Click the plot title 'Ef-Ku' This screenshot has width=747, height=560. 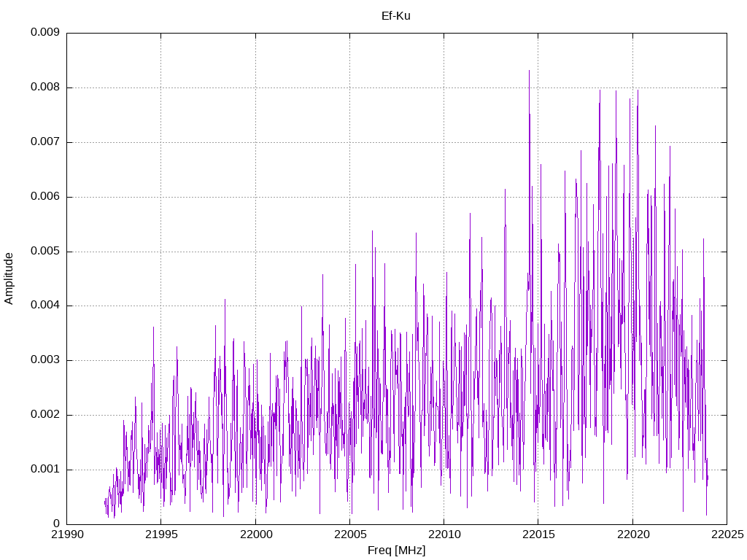396,16
